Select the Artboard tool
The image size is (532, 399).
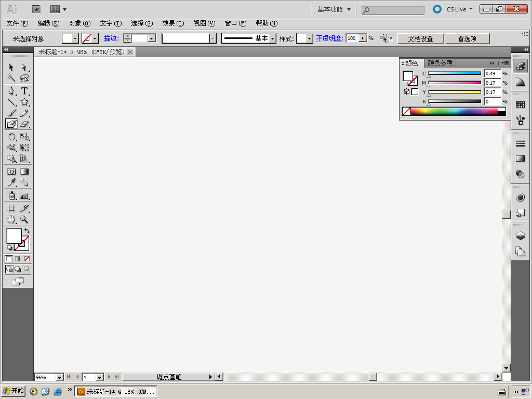point(11,208)
